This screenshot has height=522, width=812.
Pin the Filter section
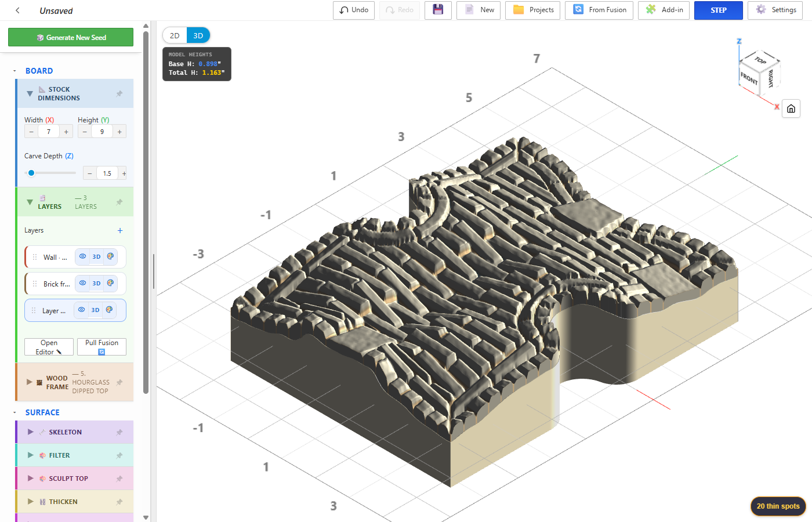point(119,455)
